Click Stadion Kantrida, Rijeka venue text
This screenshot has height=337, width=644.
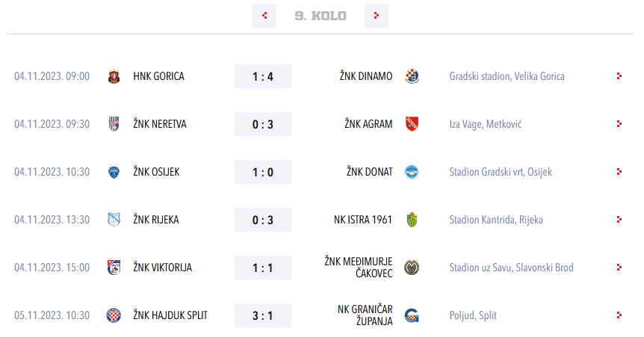tap(496, 220)
